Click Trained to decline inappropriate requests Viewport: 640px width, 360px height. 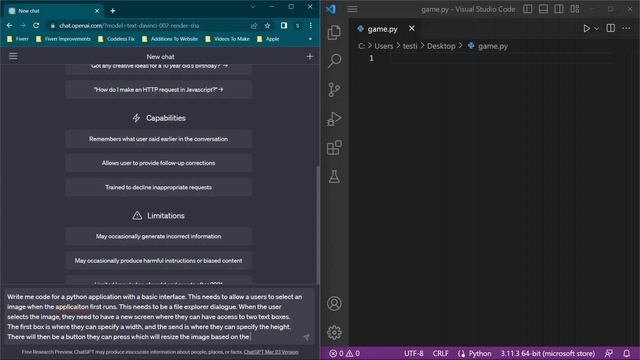[x=159, y=187]
